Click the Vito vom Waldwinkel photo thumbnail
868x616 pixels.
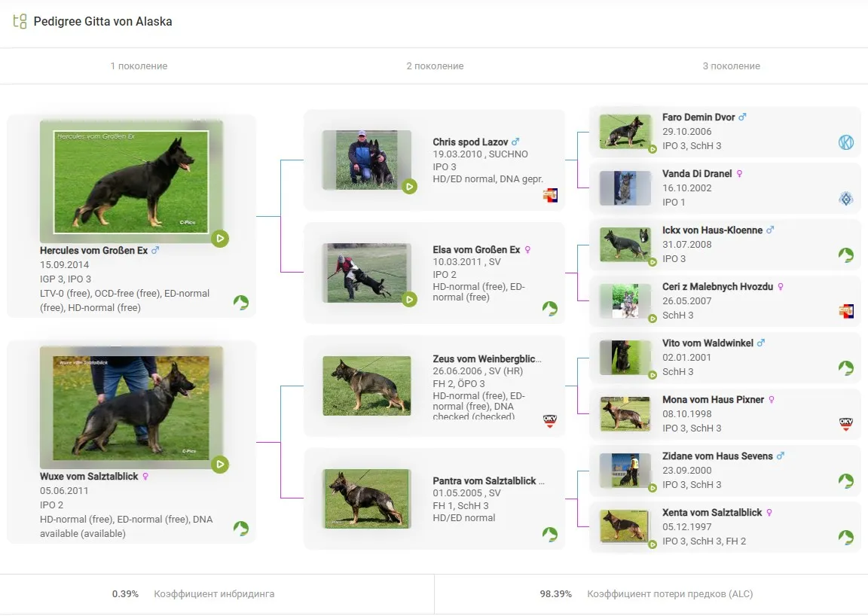click(x=625, y=357)
